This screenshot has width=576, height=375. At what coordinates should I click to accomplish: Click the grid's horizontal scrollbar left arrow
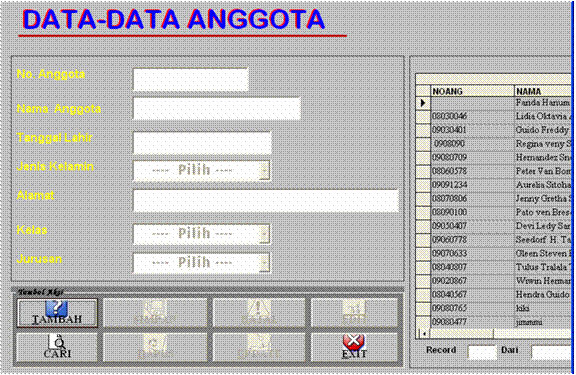[424, 334]
